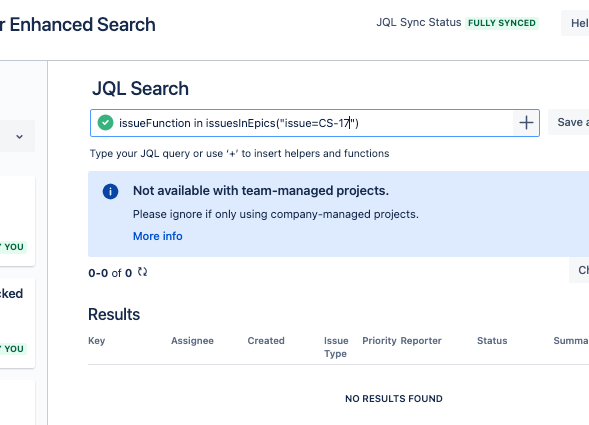The image size is (589, 425).
Task: Click inside the JQL query input field
Action: click(315, 123)
